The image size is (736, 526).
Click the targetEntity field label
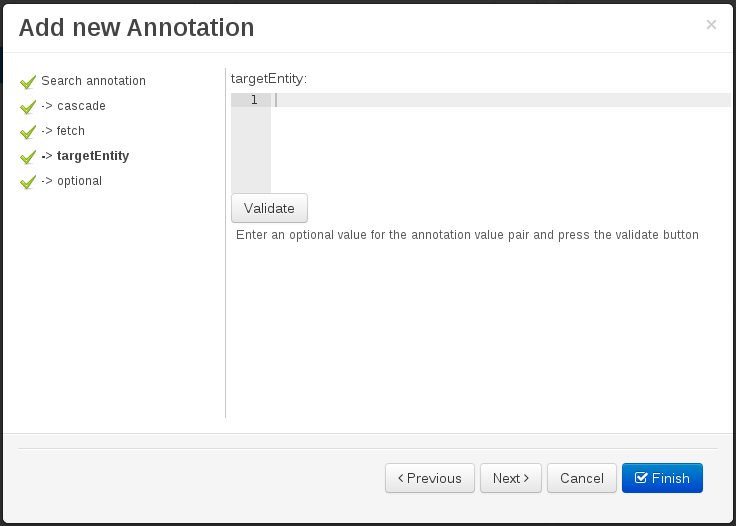pos(269,78)
